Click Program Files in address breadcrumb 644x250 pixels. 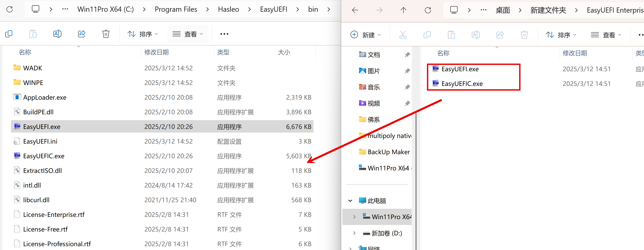[x=176, y=9]
